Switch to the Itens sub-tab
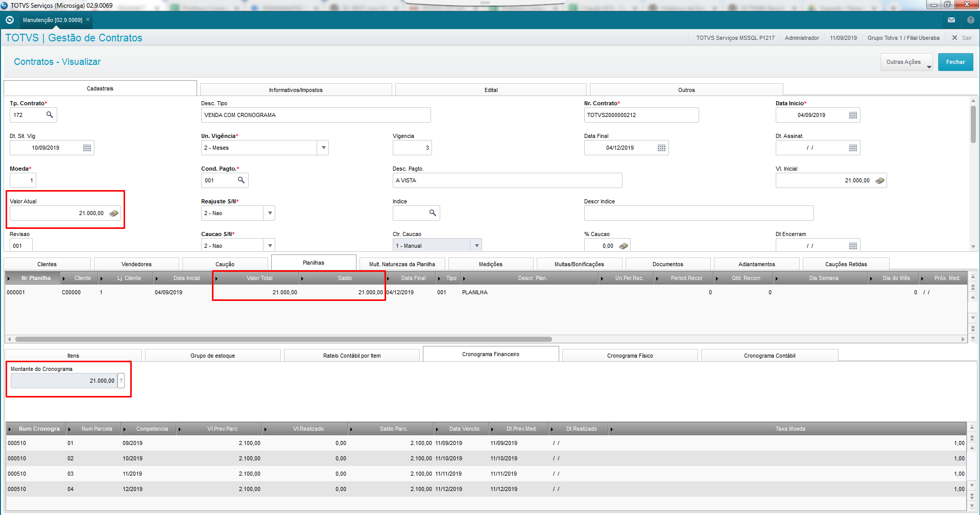980x515 pixels. [x=73, y=356]
